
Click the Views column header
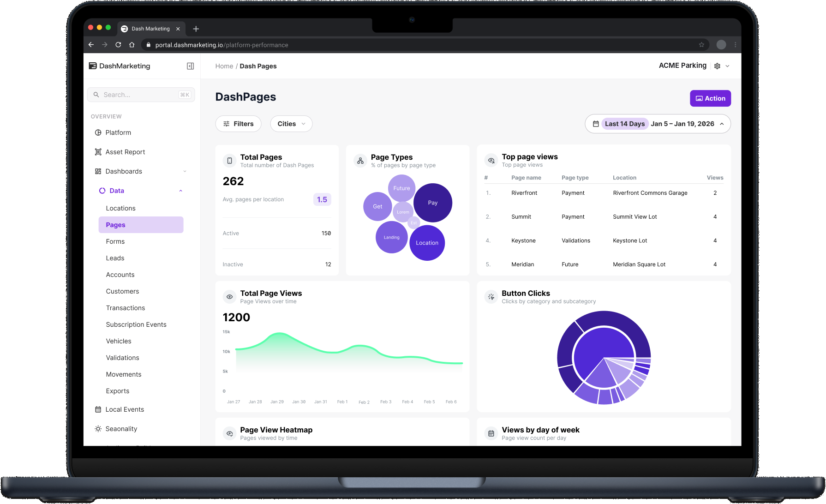click(x=715, y=178)
